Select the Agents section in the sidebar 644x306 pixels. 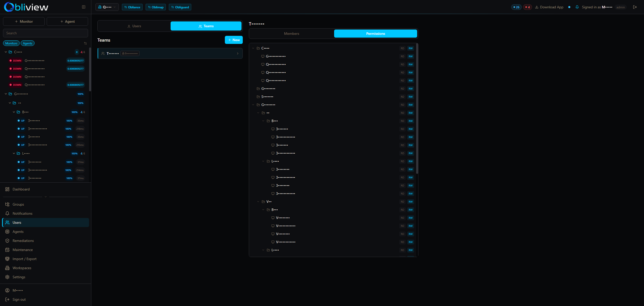point(18,231)
